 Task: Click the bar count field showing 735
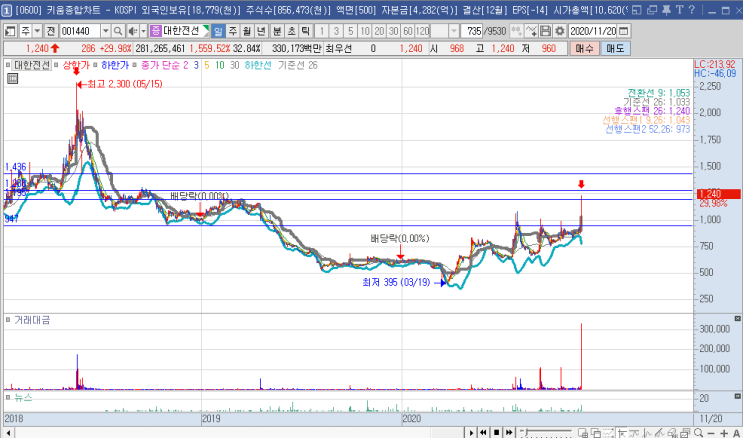pos(471,31)
